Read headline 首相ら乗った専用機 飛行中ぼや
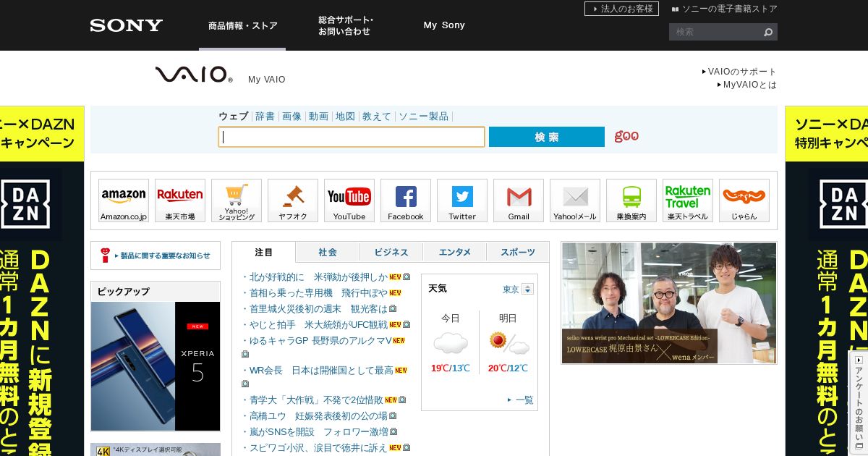This screenshot has width=868, height=456. pos(318,292)
